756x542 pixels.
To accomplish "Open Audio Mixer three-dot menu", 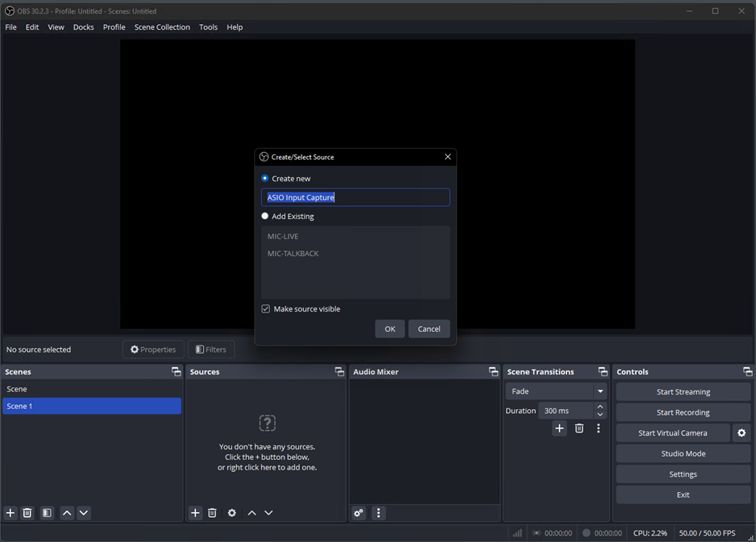I will 379,513.
